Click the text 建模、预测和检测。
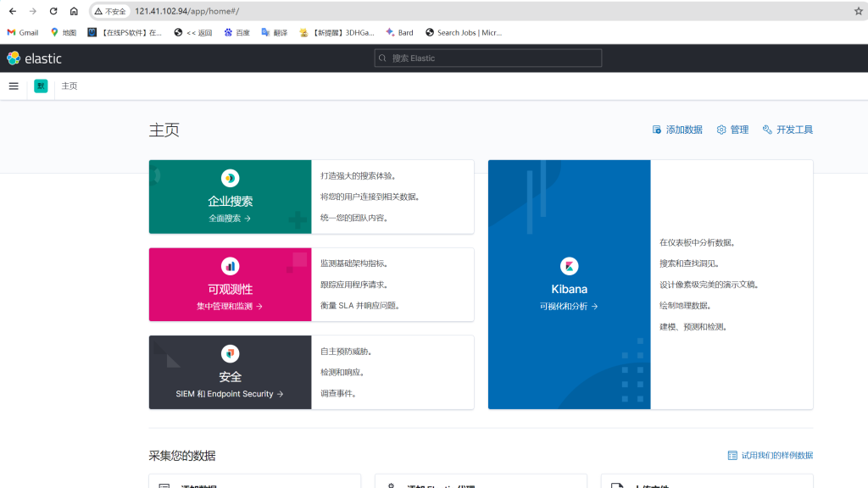This screenshot has width=868, height=488. 693,327
